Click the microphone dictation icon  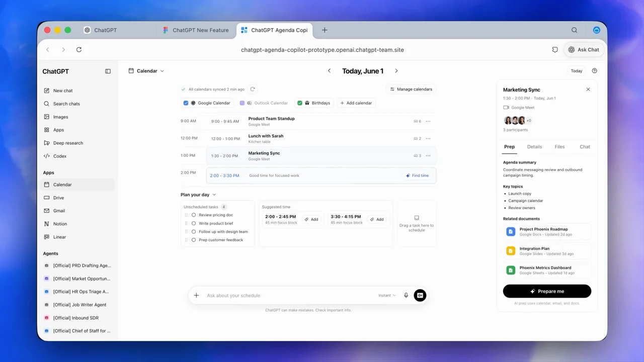click(406, 296)
